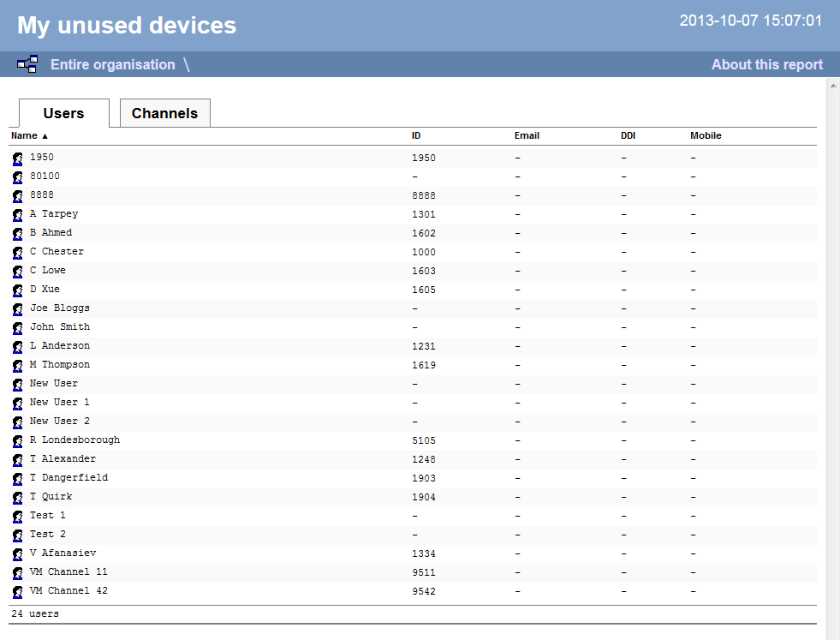
Task: Click the user icon beside VM Channel 42
Action: click(x=17, y=592)
